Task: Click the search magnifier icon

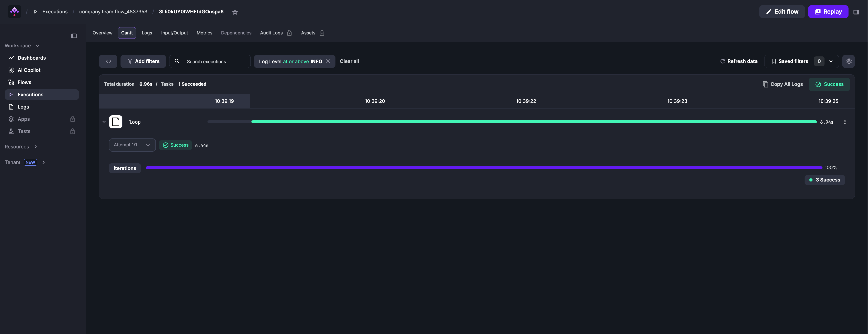Action: [177, 61]
